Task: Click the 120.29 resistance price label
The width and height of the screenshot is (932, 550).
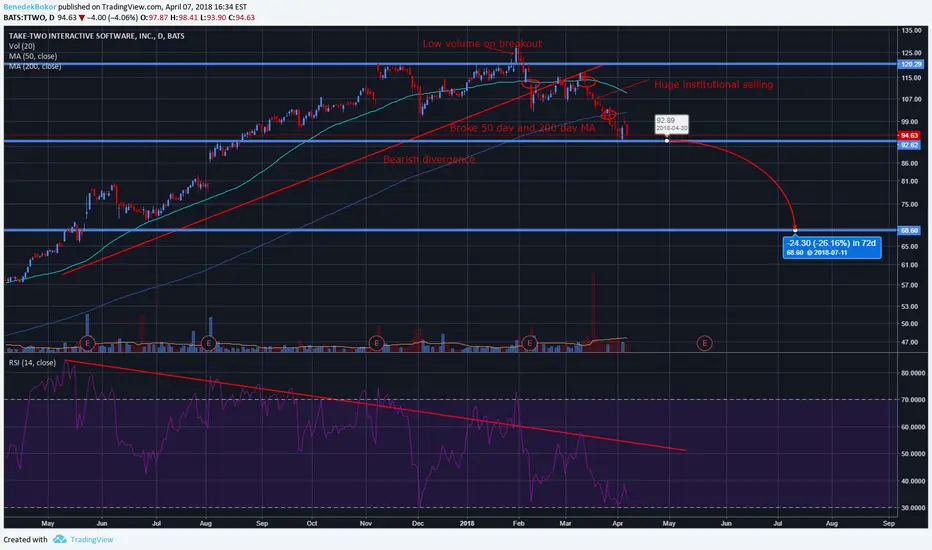Action: (x=911, y=64)
